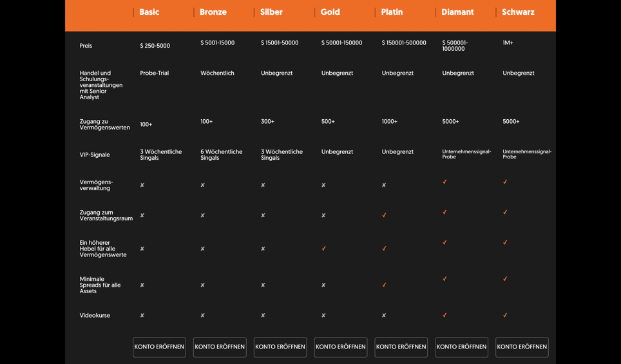Click the Preis row label
Viewport: 621px width, 364px height.
coord(86,46)
